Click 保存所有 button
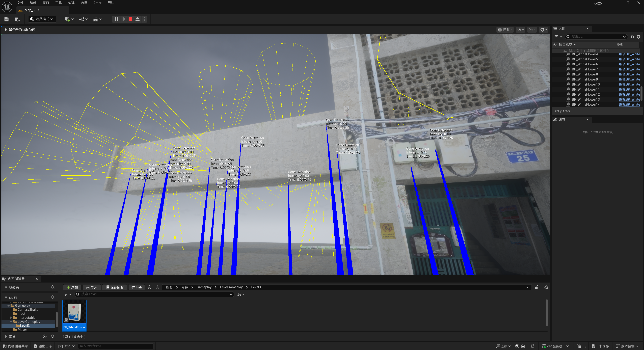Viewport: 644px width, 350px height. pos(115,287)
